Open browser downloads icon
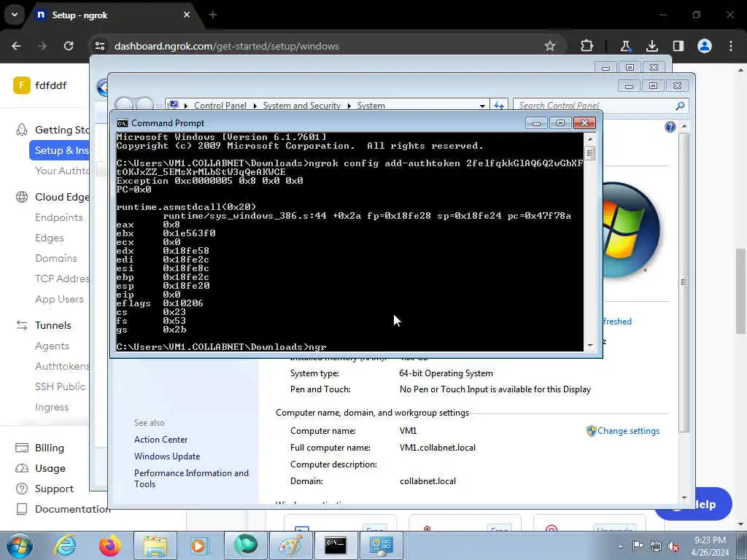This screenshot has width=747, height=560. click(x=651, y=46)
